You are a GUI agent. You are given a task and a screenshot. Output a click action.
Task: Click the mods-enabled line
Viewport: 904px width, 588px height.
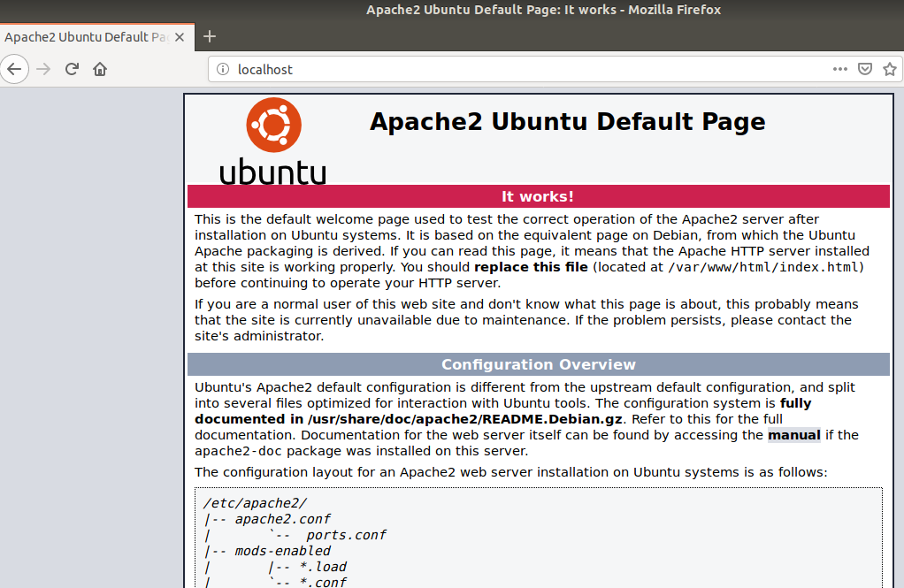[267, 551]
